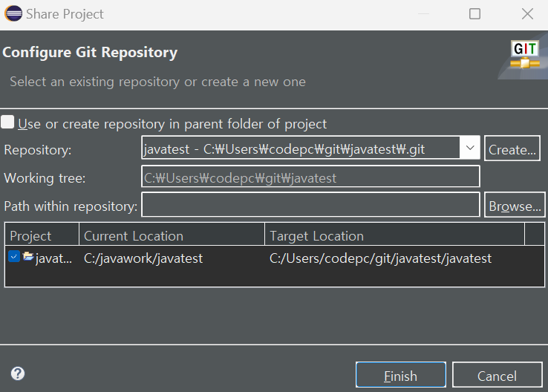
Task: Dismiss dialog with Cancel button
Action: 497,375
